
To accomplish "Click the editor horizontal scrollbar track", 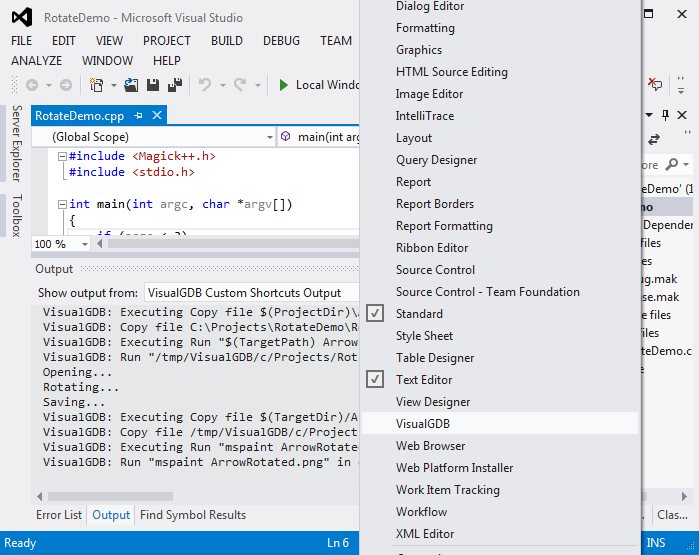I will click(233, 244).
